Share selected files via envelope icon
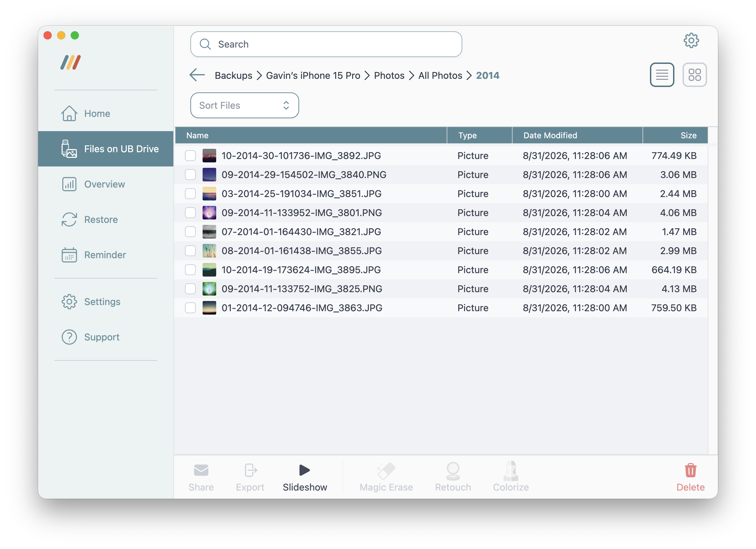Image resolution: width=756 pixels, height=549 pixels. 201,471
